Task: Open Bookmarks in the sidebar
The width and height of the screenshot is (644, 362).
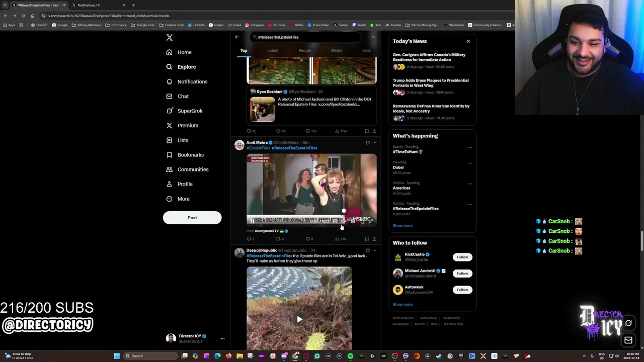Action: pyautogui.click(x=185, y=155)
